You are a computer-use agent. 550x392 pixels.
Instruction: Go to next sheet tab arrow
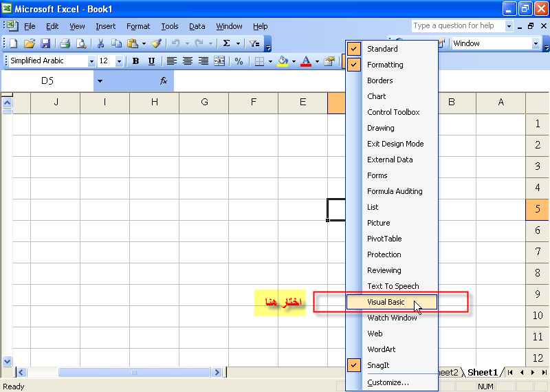click(533, 372)
